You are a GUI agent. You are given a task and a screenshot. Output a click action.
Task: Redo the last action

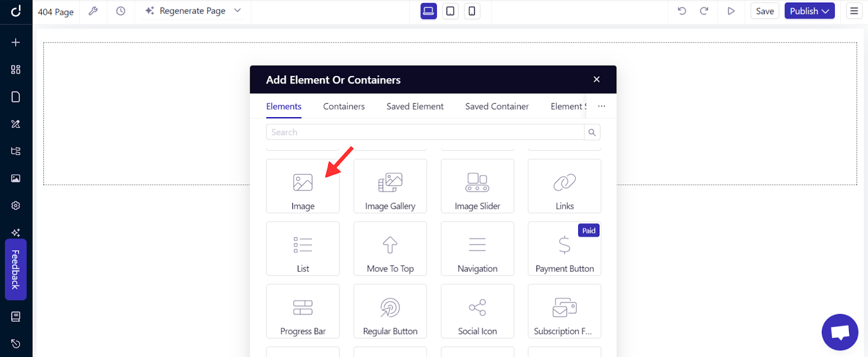click(x=704, y=11)
